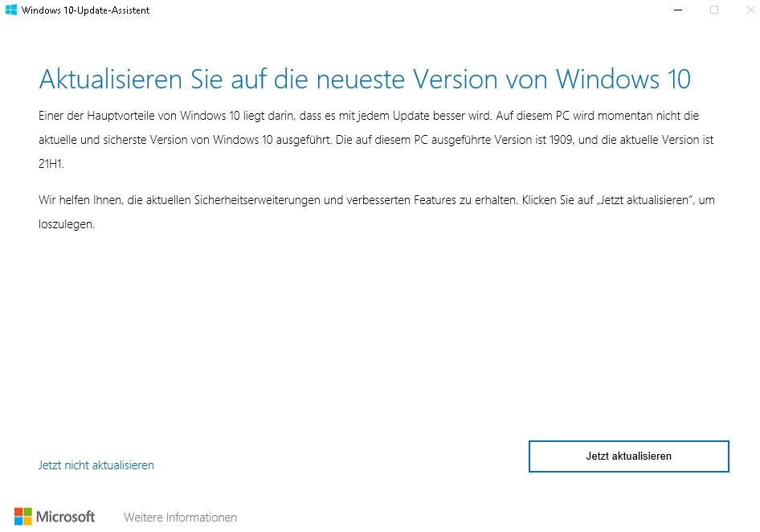Click the Windows logo in the title bar
This screenshot has height=532, width=760.
pyautogui.click(x=11, y=10)
